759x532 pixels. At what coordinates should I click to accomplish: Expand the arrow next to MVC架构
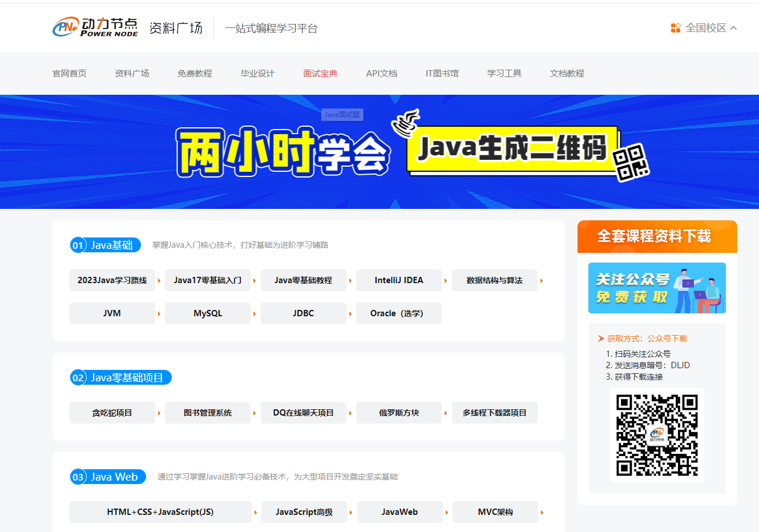[x=541, y=512]
